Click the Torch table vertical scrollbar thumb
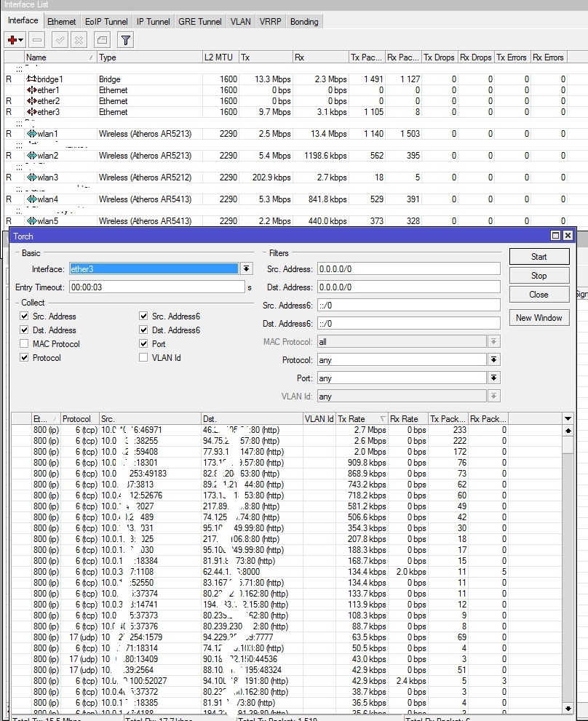Image resolution: width=588 pixels, height=721 pixels. 568,445
